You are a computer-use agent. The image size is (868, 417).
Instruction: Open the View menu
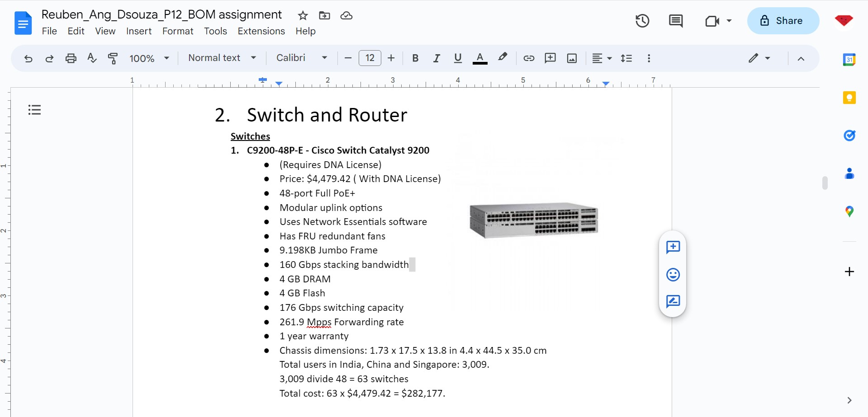(105, 31)
